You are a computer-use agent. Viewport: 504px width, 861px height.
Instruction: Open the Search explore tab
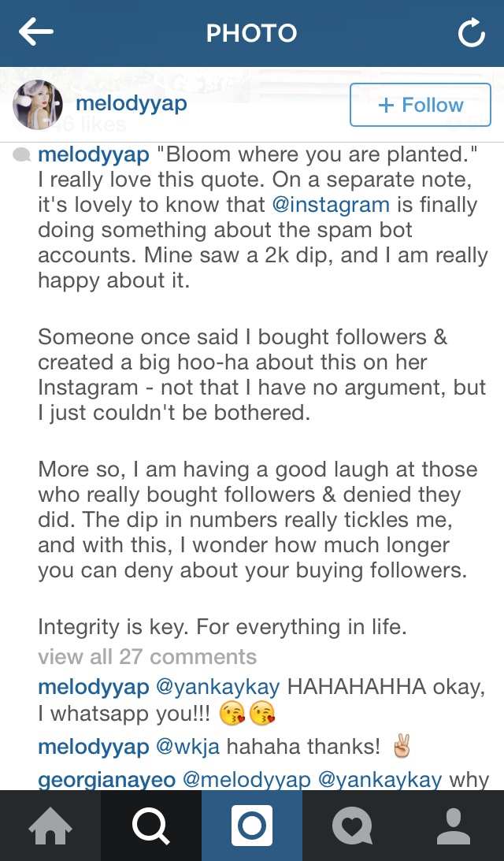(151, 826)
